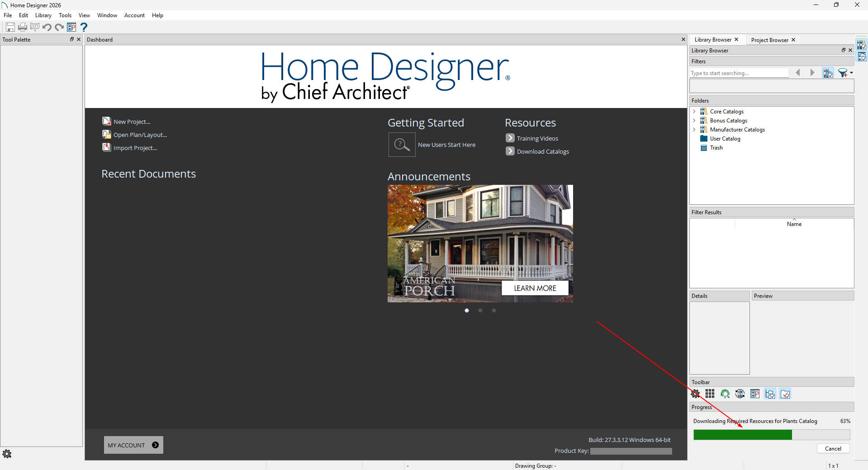
Task: Expand the Manufacturer Catalogs folder
Action: coord(694,130)
